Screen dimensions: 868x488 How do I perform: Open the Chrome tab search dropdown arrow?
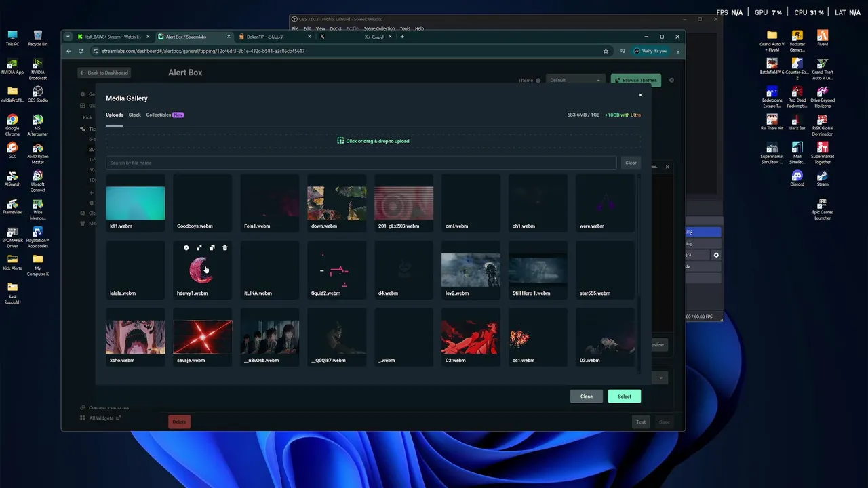[x=68, y=37]
